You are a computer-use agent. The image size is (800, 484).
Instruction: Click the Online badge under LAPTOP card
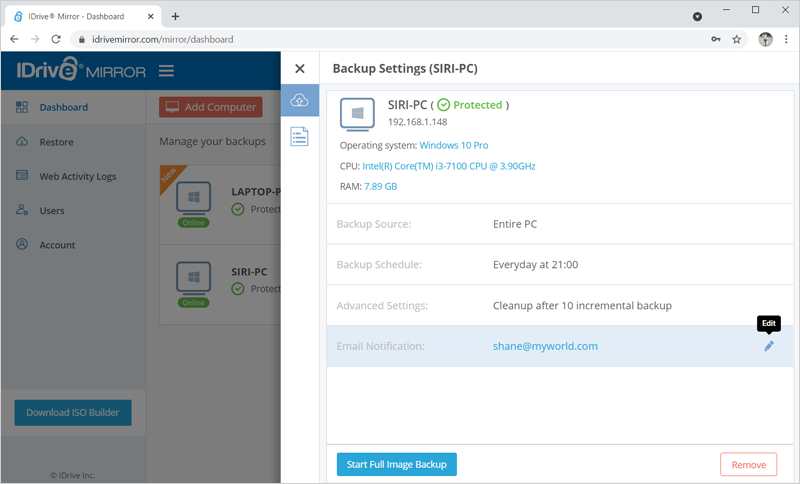pyautogui.click(x=193, y=222)
